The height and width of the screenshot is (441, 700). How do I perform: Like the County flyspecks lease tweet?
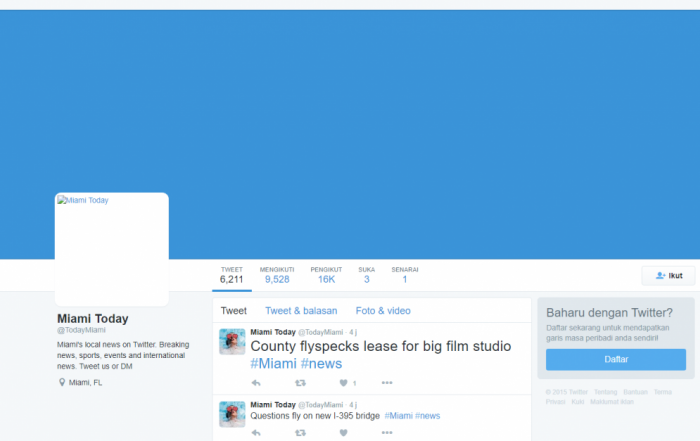343,383
